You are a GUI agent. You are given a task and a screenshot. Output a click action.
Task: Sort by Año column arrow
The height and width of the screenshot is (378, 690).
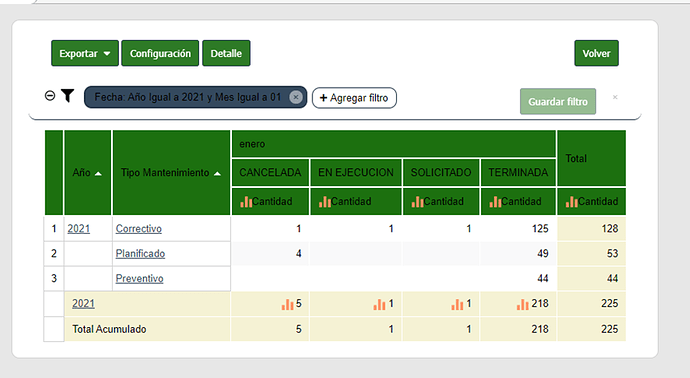98,174
